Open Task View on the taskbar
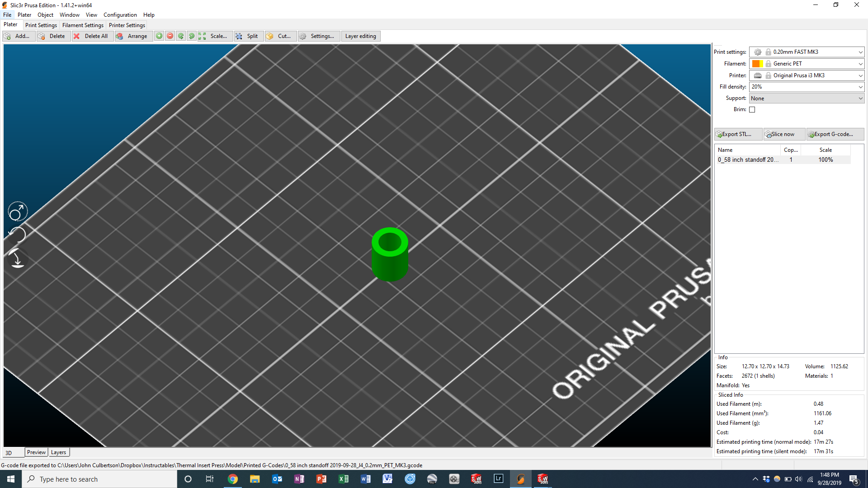 point(210,479)
